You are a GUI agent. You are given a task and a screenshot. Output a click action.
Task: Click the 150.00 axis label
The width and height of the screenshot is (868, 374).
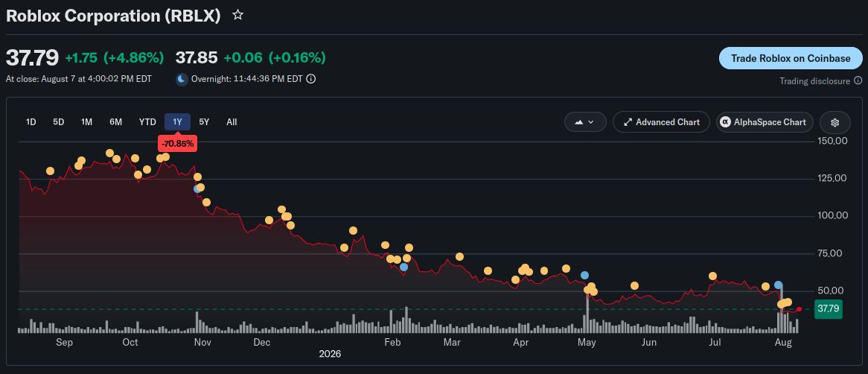(x=832, y=141)
